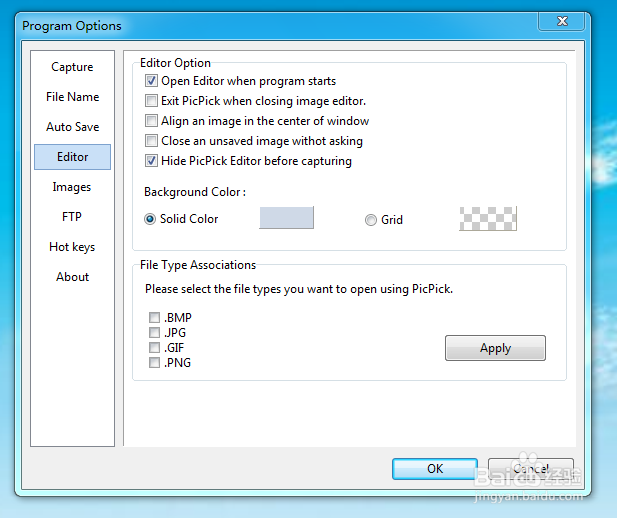
Task: Uncheck Hide PicPick Editor before capturing
Action: [151, 161]
